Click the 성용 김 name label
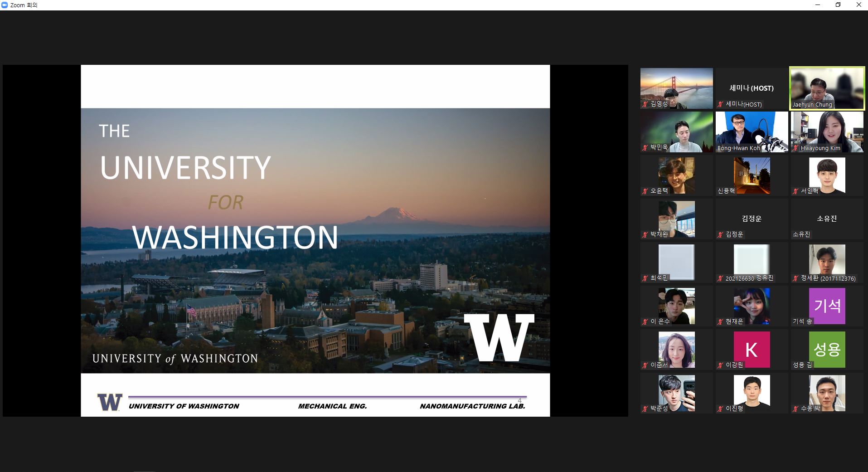 802,365
